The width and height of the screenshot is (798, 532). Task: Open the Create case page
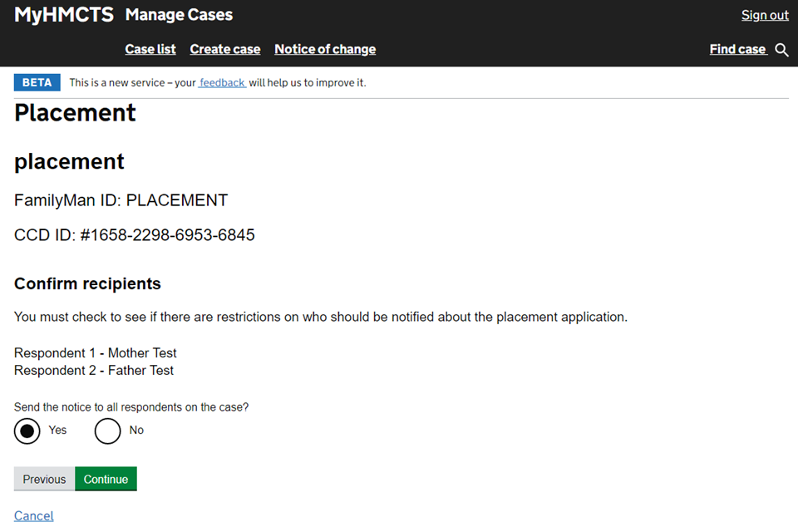(x=225, y=49)
